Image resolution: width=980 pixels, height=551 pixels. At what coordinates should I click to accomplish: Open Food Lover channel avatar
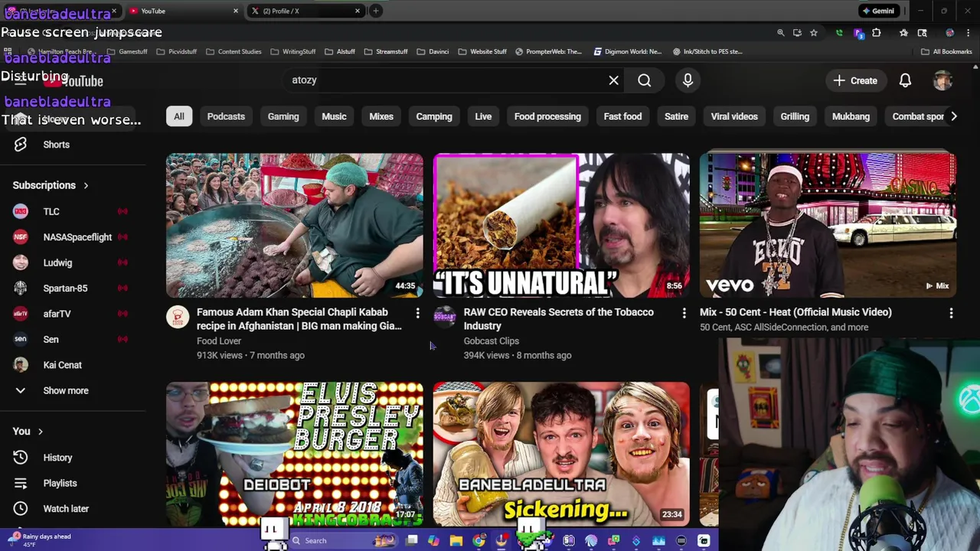(178, 317)
